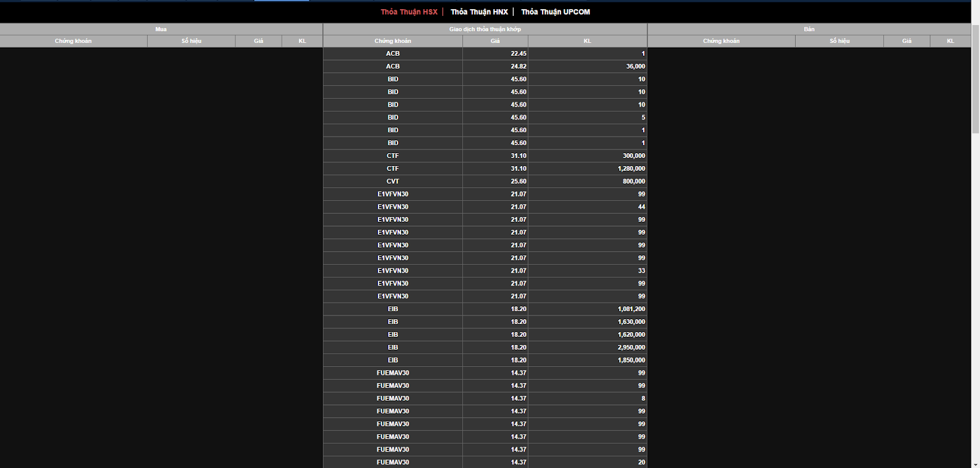Select FUEMAV30 row with volume 8
Image resolution: width=980 pixels, height=468 pixels.
pyautogui.click(x=485, y=399)
